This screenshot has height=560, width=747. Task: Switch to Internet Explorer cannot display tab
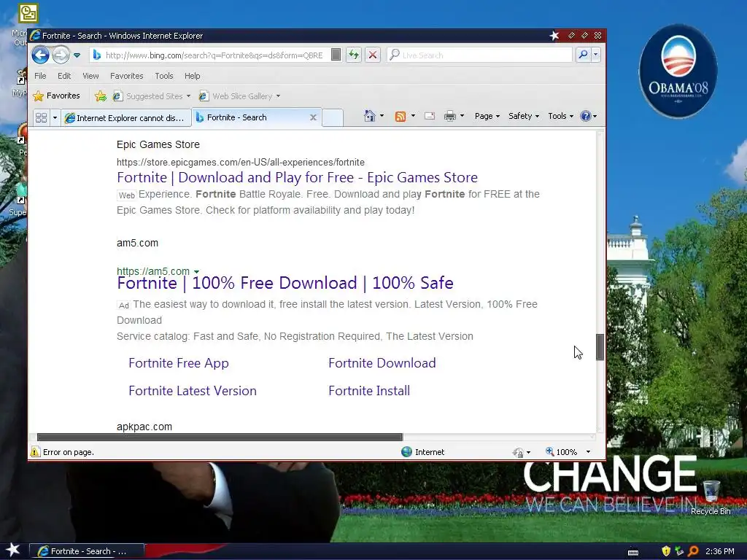point(125,117)
